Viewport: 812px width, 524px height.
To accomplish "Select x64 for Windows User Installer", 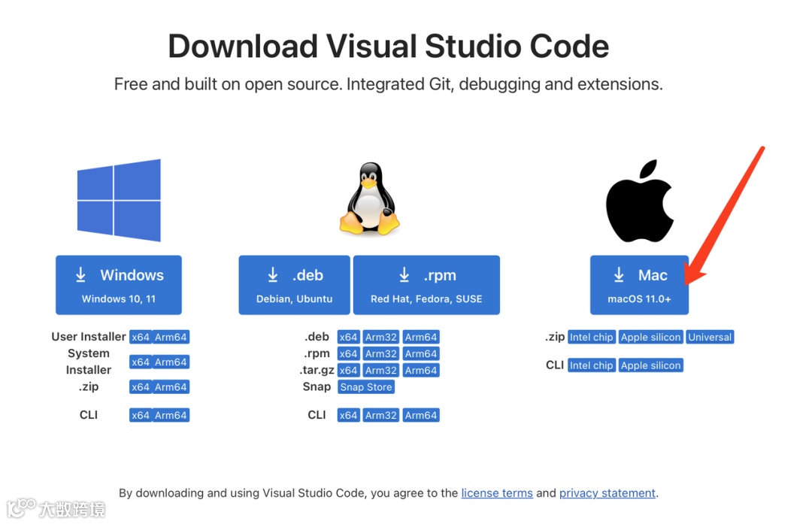I will (x=141, y=337).
